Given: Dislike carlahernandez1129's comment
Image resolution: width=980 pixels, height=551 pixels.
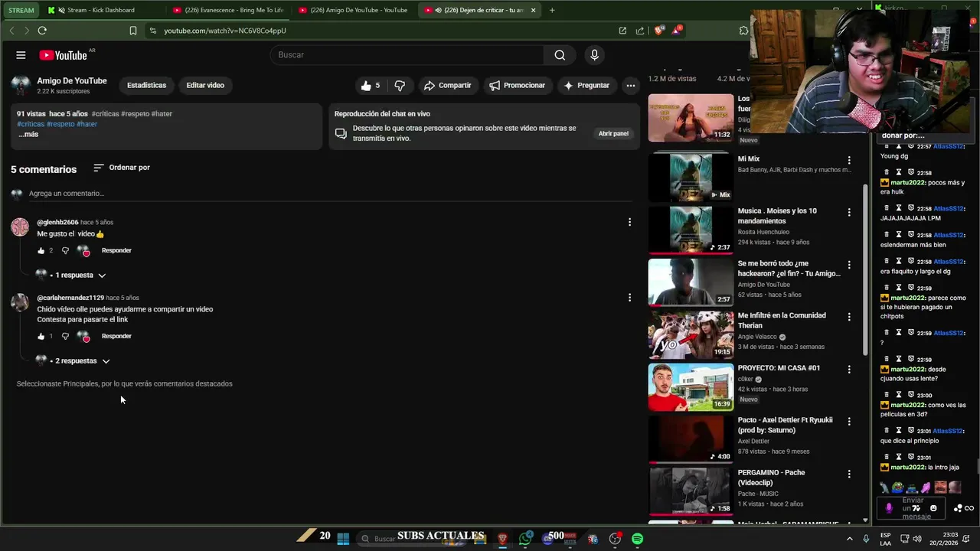Looking at the screenshot, I should point(65,336).
